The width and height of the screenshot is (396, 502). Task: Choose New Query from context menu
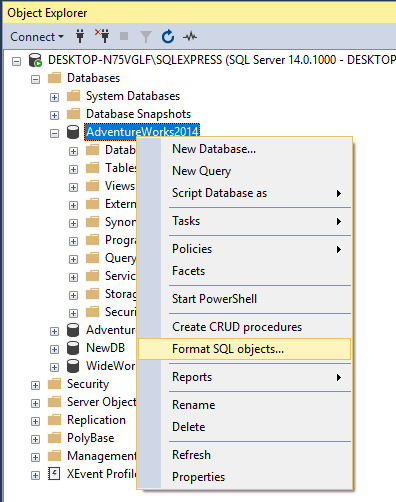click(245, 171)
